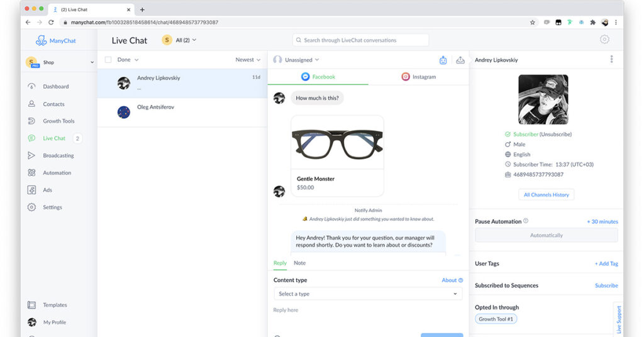
Task: Click the All Channels History button
Action: (546, 195)
